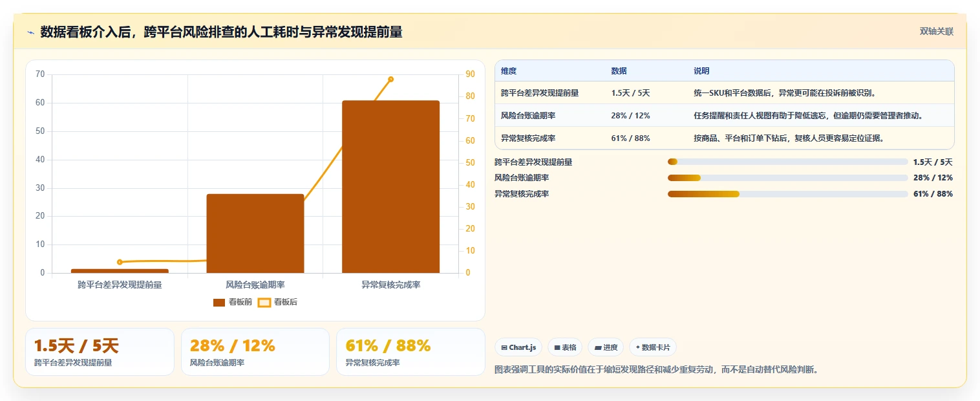Click description starting 统一SKU和平台数据后
This screenshot has width=980, height=401.
pos(785,93)
